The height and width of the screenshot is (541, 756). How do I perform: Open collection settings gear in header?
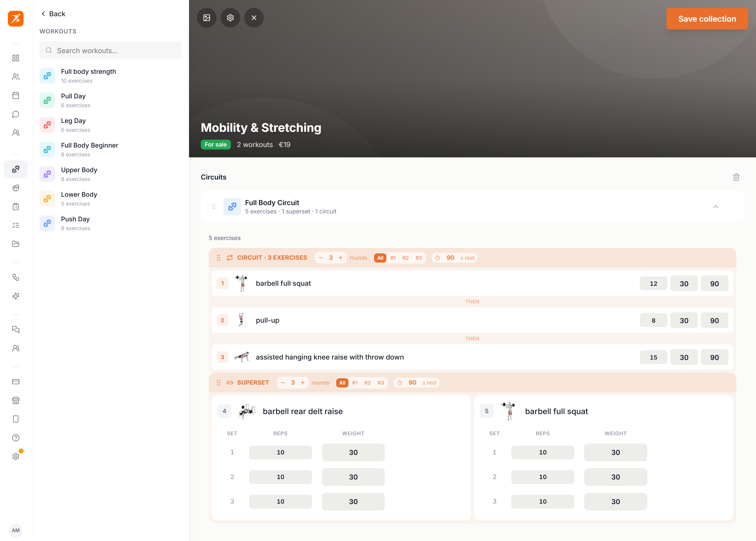point(230,18)
